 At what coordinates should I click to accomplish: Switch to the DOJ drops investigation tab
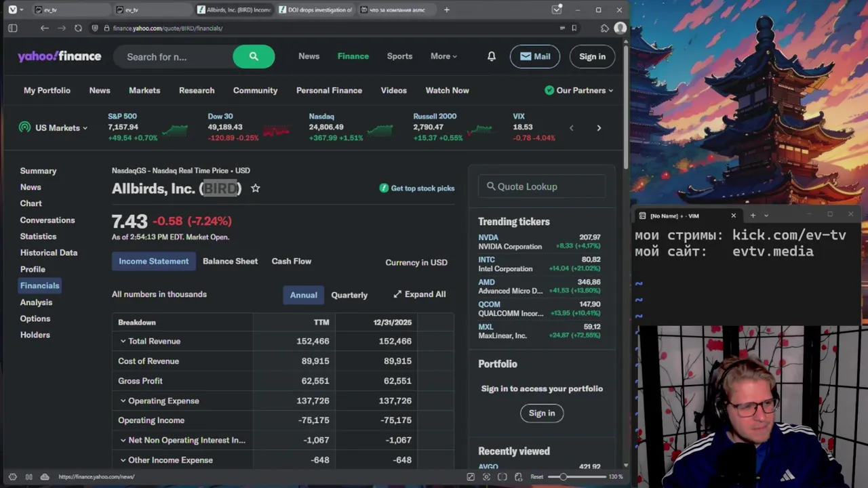[x=315, y=9]
